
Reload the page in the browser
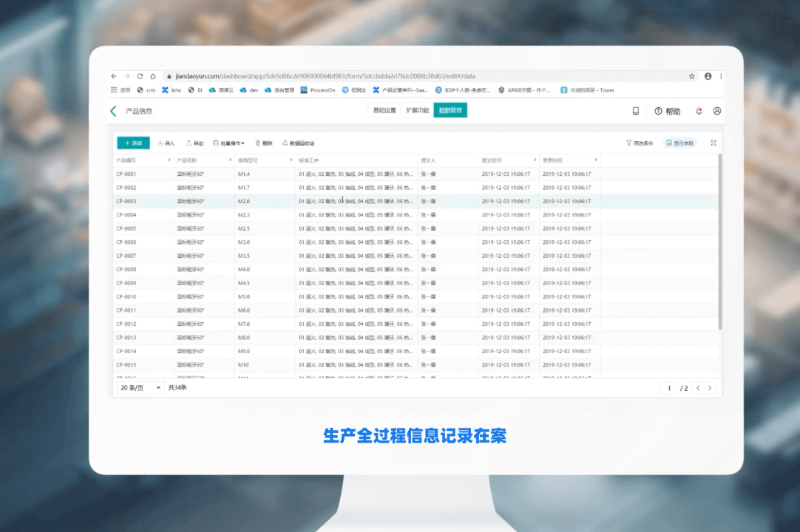pyautogui.click(x=140, y=76)
